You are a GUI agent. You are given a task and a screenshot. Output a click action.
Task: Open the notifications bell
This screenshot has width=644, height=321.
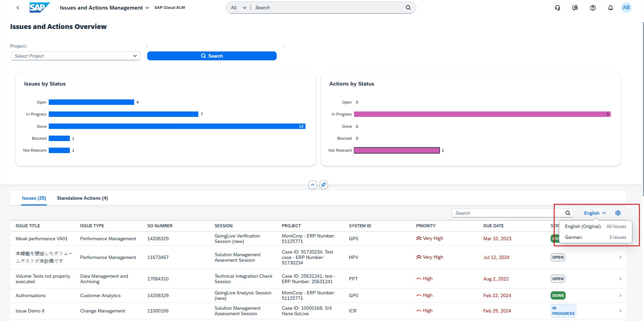[611, 7]
